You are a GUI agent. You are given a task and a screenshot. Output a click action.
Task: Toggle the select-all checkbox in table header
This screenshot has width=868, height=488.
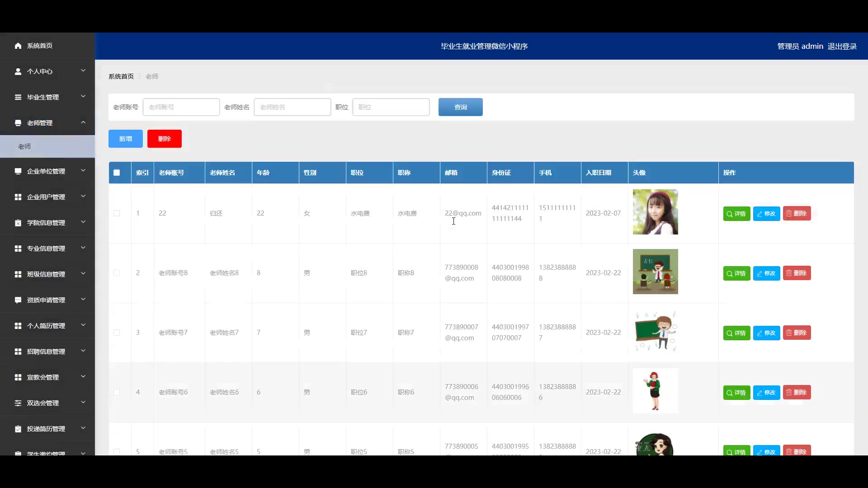[x=117, y=173]
